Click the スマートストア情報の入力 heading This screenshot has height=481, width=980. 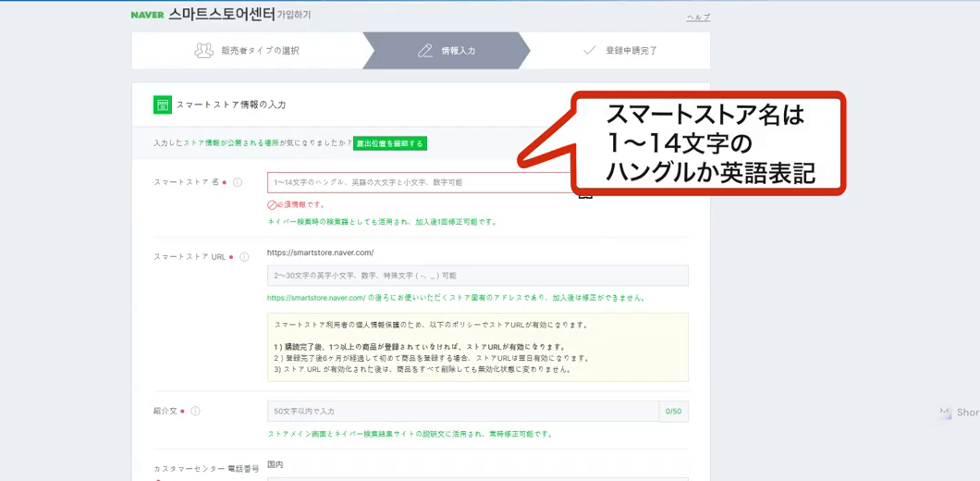coord(231,105)
